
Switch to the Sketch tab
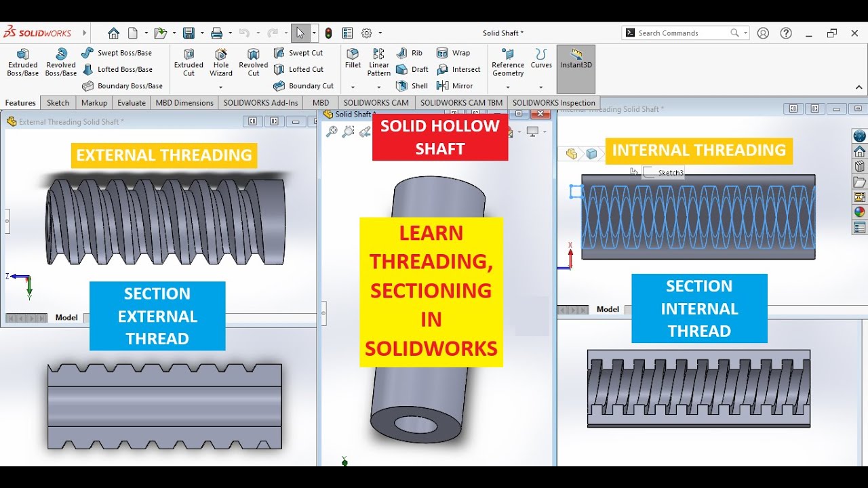tap(58, 103)
